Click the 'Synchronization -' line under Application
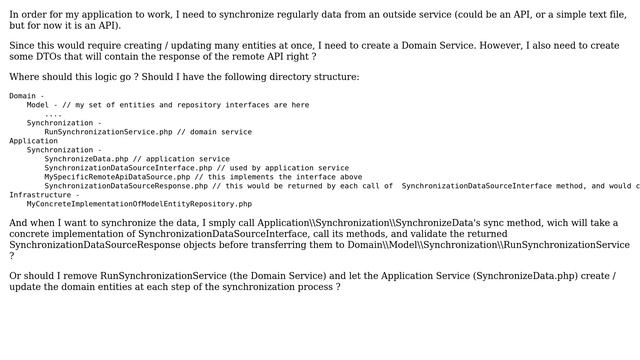Viewport: 640px width, 360px height. [x=64, y=150]
